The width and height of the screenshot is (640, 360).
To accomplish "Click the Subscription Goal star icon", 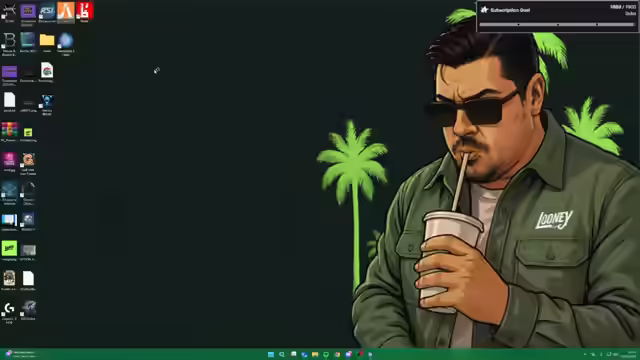I will [484, 10].
